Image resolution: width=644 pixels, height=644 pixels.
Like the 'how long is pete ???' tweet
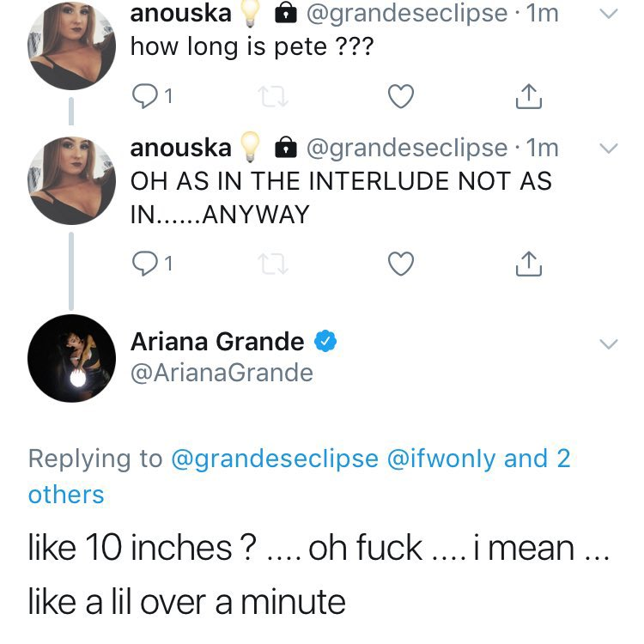401,96
